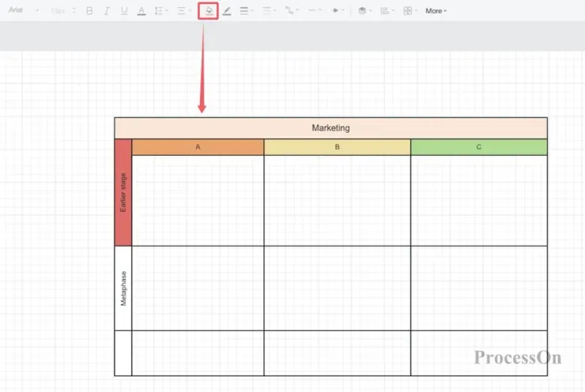Adjust the font size stepper arrows
Viewport: 585px width, 392px height.
click(74, 10)
